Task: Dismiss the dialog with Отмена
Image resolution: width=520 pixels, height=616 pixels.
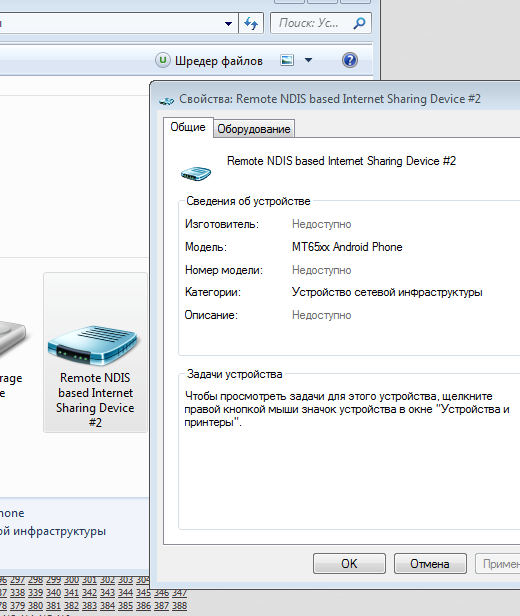Action: pyautogui.click(x=430, y=564)
